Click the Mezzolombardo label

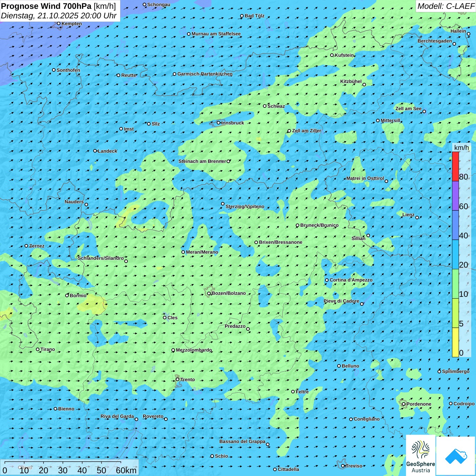pyautogui.click(x=194, y=350)
